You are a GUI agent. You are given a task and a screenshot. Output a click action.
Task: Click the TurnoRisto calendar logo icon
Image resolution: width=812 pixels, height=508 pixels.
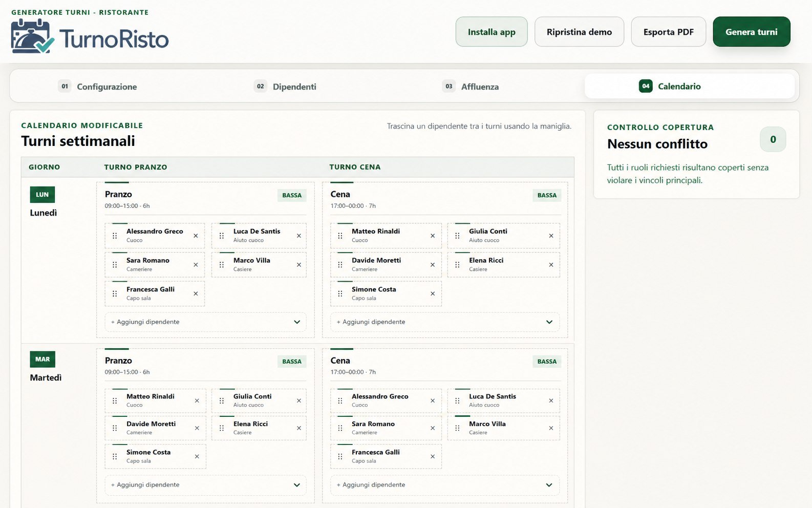pyautogui.click(x=32, y=36)
